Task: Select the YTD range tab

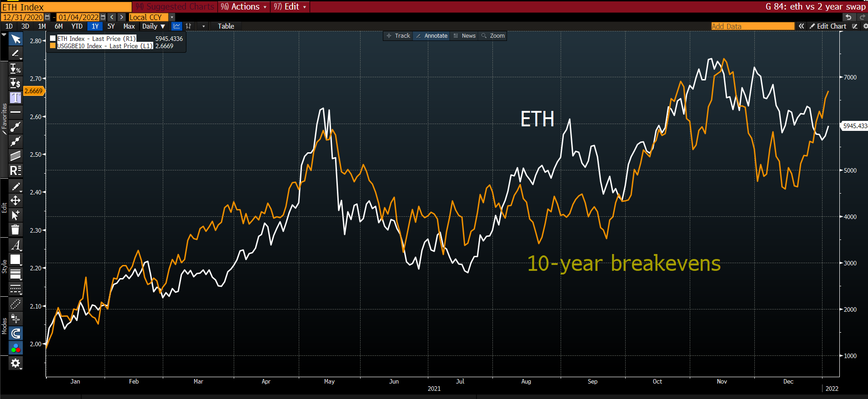Action: (77, 26)
